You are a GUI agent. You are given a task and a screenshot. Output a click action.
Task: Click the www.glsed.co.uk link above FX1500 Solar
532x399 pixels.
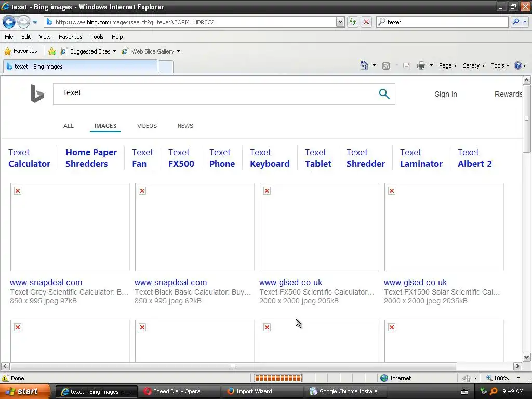point(415,282)
